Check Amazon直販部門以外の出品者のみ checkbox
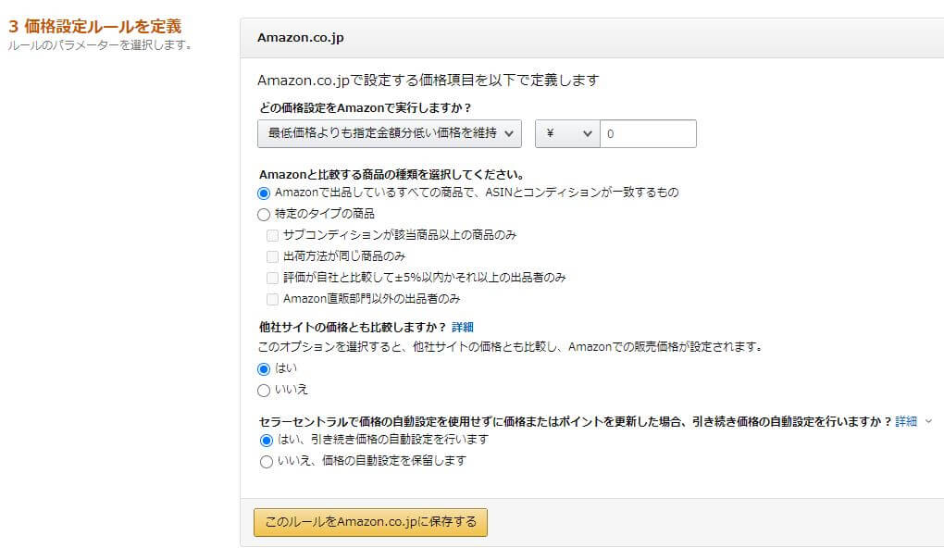The width and height of the screenshot is (944, 560). click(x=272, y=299)
